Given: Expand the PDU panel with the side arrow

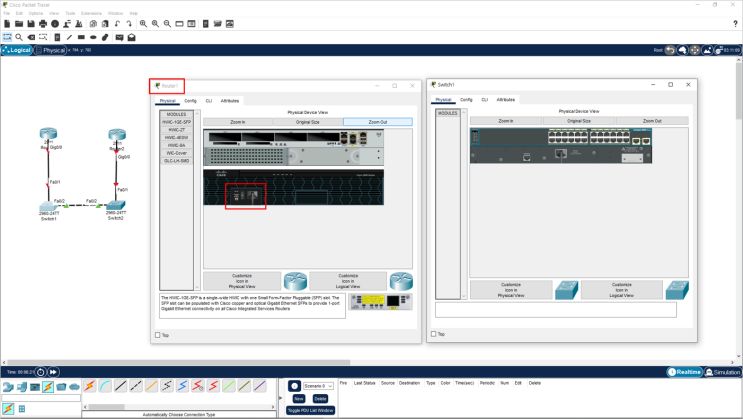Looking at the screenshot, I should (x=280, y=397).
